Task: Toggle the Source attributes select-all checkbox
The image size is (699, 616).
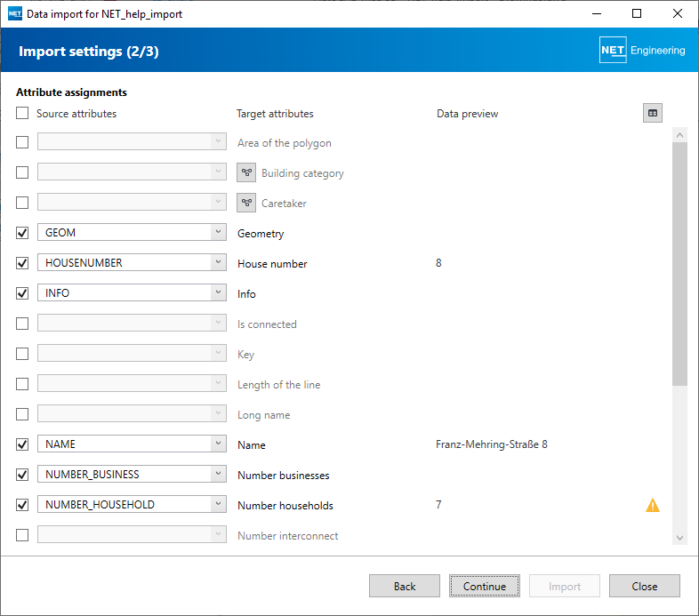Action: tap(22, 113)
